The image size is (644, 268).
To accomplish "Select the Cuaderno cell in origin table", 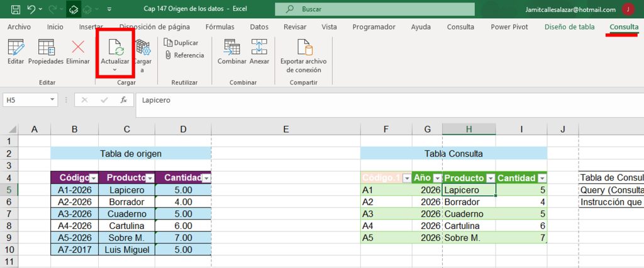I will tap(126, 214).
